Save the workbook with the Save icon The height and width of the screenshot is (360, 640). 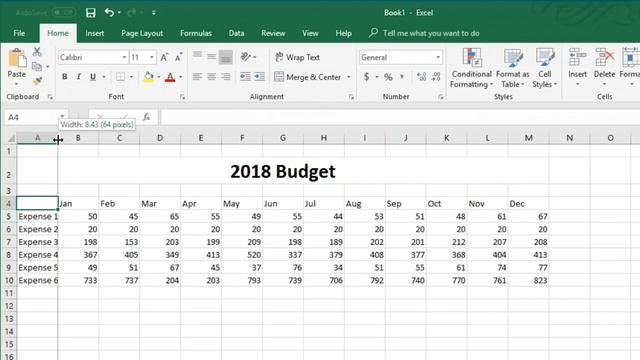coord(91,13)
